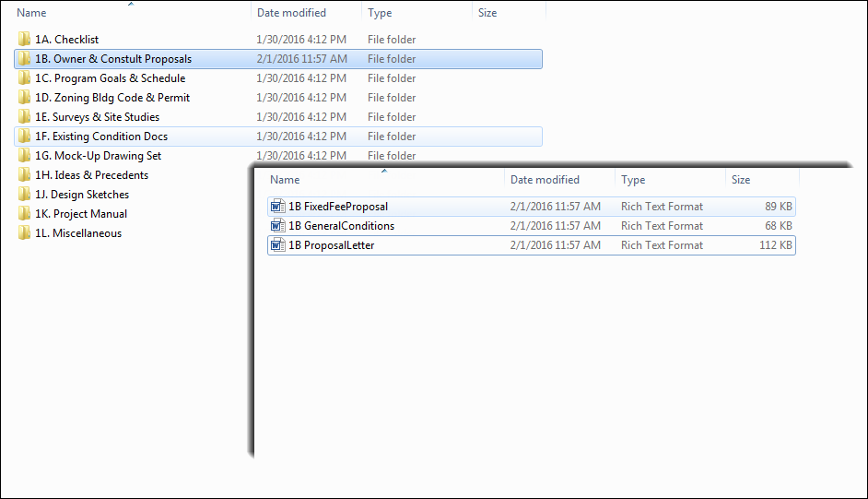Screen dimensions: 868x499
Task: Click the '68 KB' size value
Action: coord(779,226)
